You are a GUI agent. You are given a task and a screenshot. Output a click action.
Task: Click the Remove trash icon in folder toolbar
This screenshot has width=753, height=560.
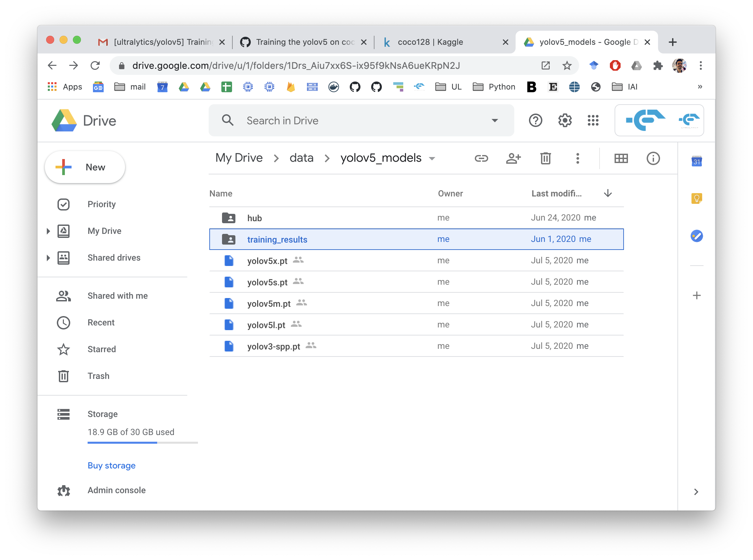point(545,158)
